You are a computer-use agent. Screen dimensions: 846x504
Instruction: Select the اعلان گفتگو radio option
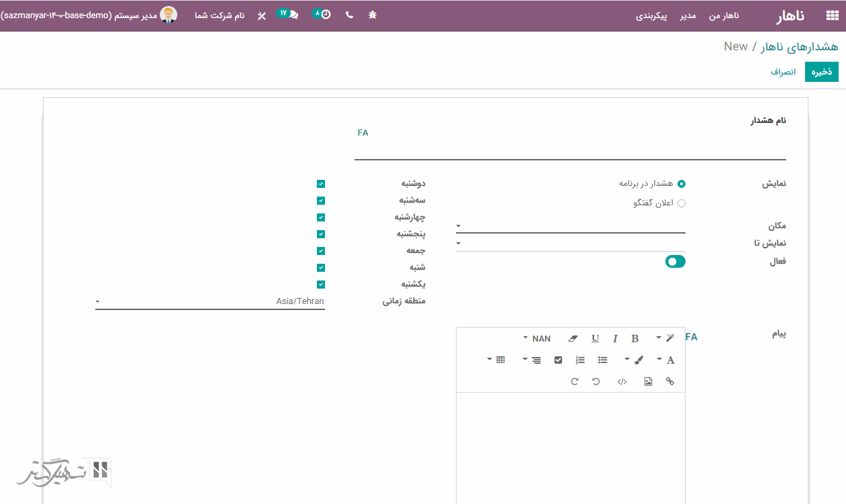click(x=681, y=203)
